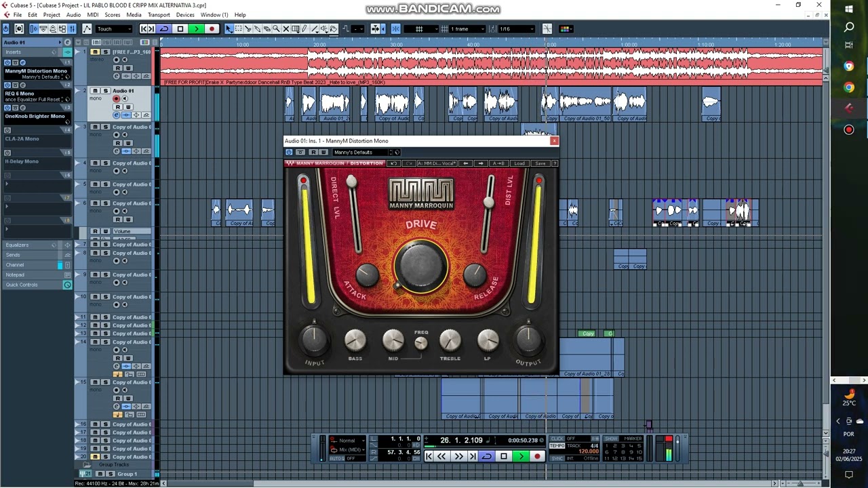Image resolution: width=868 pixels, height=488 pixels.
Task: Select the Draw pencil tool
Action: point(305,29)
